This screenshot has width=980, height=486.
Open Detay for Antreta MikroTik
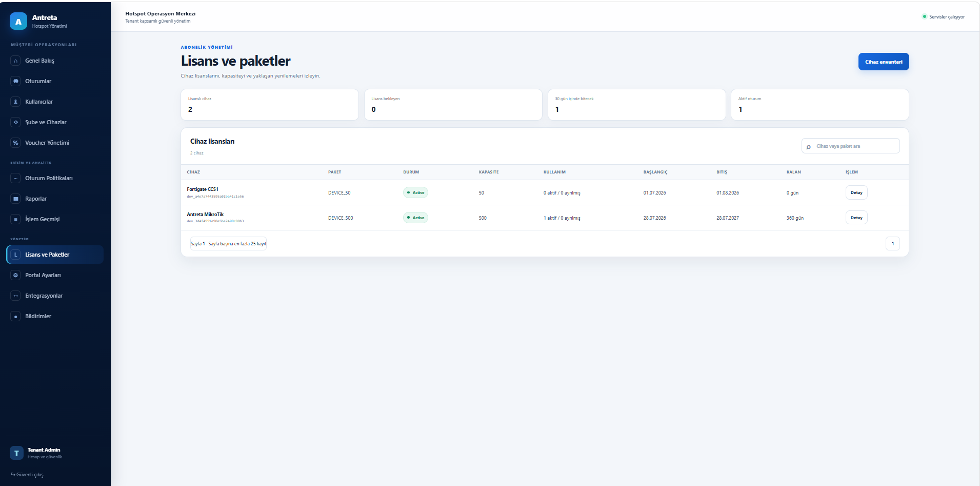(856, 218)
